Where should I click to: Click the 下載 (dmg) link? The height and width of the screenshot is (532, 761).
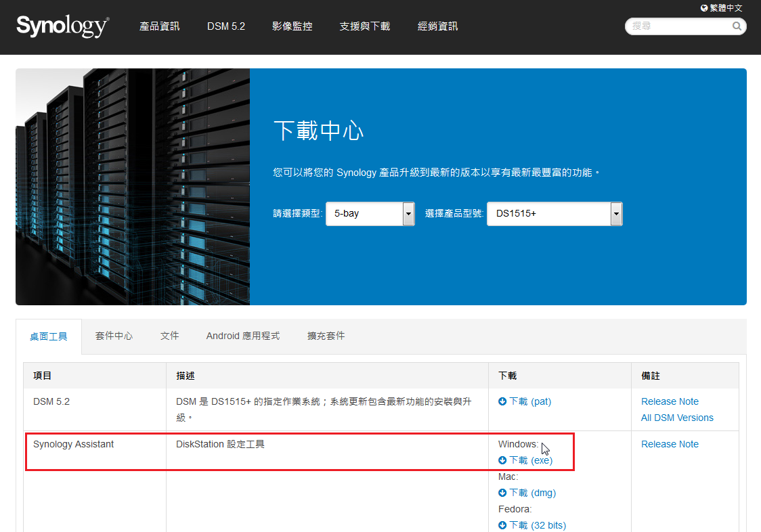(527, 493)
